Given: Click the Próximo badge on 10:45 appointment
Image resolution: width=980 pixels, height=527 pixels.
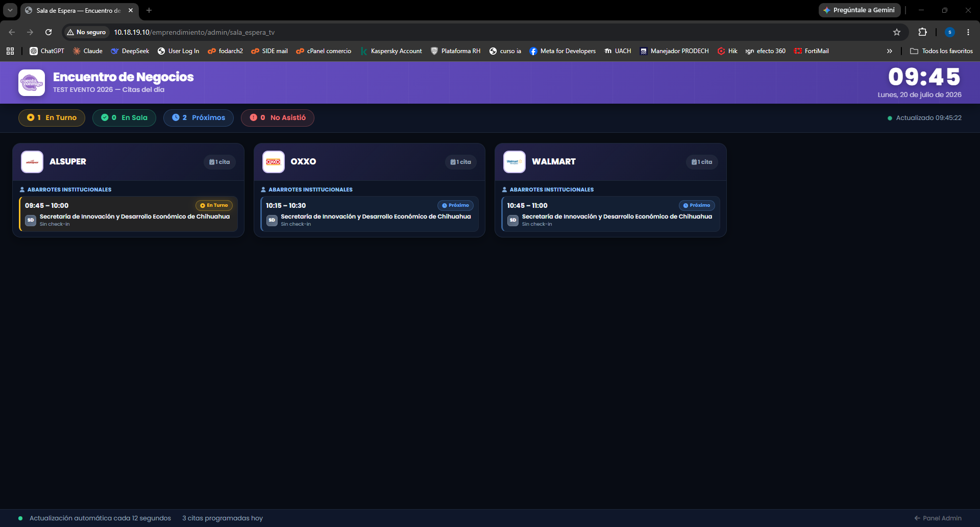Looking at the screenshot, I should [697, 205].
